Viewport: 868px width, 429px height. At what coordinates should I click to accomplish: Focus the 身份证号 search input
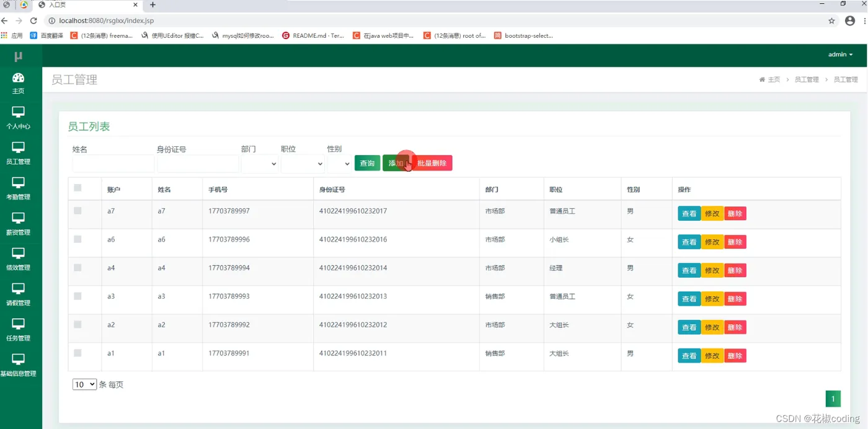coord(198,164)
